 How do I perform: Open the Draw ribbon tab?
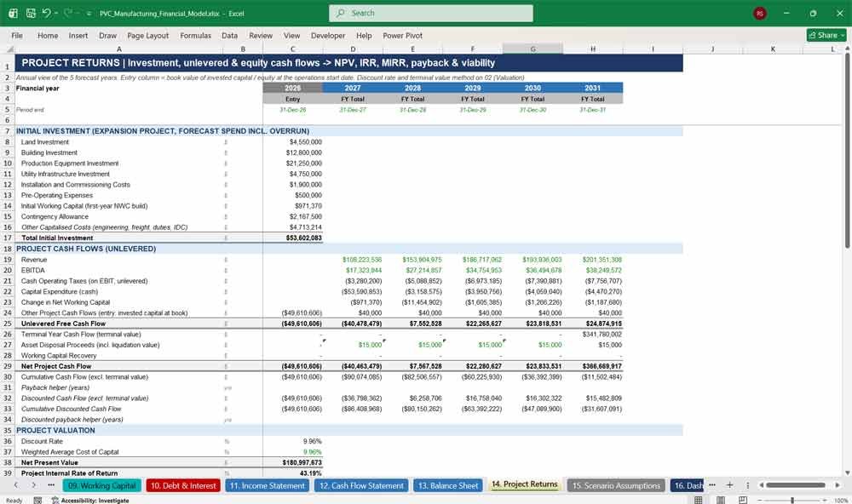pos(107,35)
